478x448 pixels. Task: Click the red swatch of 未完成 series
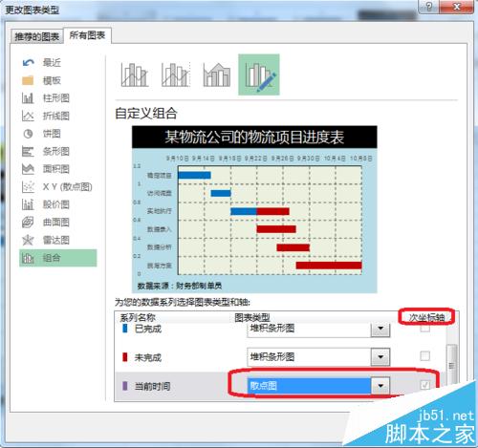click(x=125, y=357)
